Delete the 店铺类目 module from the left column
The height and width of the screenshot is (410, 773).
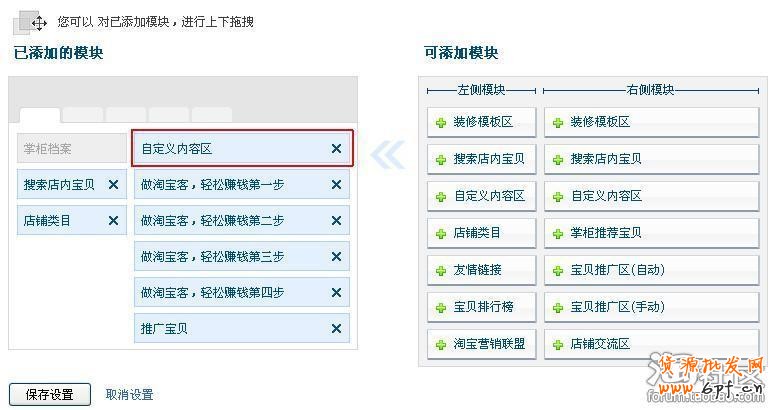[113, 220]
